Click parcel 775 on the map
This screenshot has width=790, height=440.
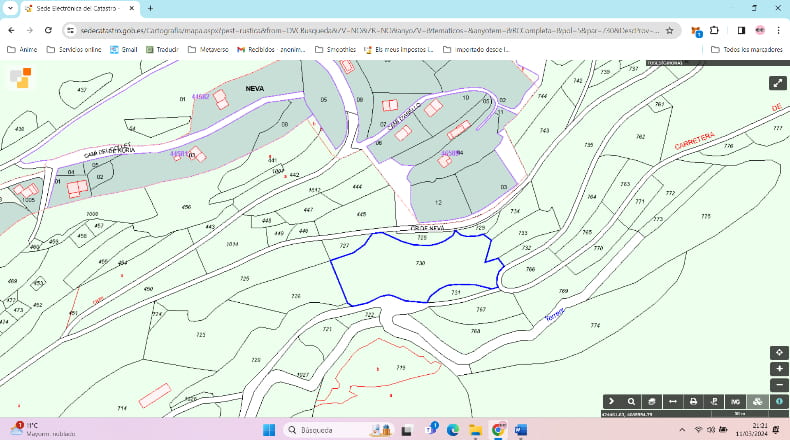705,216
